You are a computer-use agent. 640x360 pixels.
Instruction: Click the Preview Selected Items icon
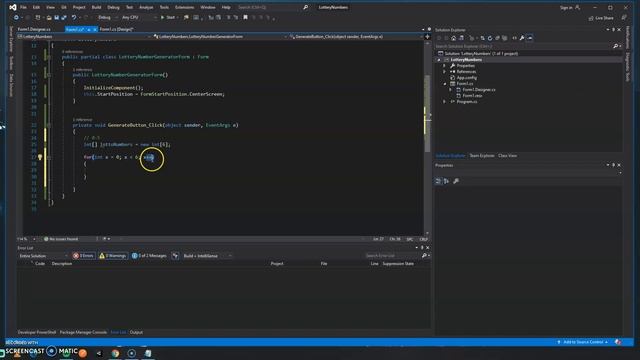[529, 38]
